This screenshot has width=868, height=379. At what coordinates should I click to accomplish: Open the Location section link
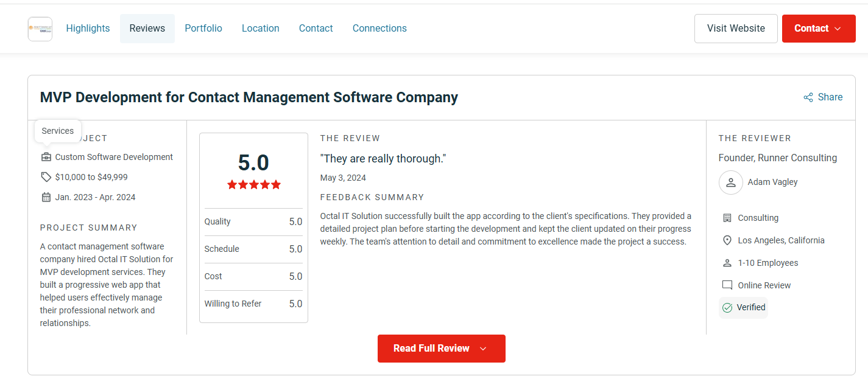[x=260, y=28]
